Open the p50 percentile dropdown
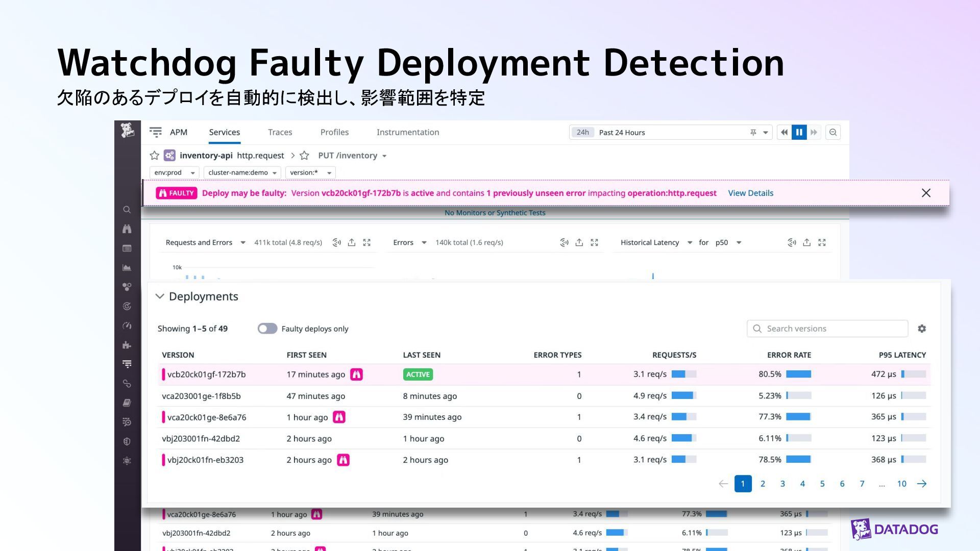 (739, 242)
